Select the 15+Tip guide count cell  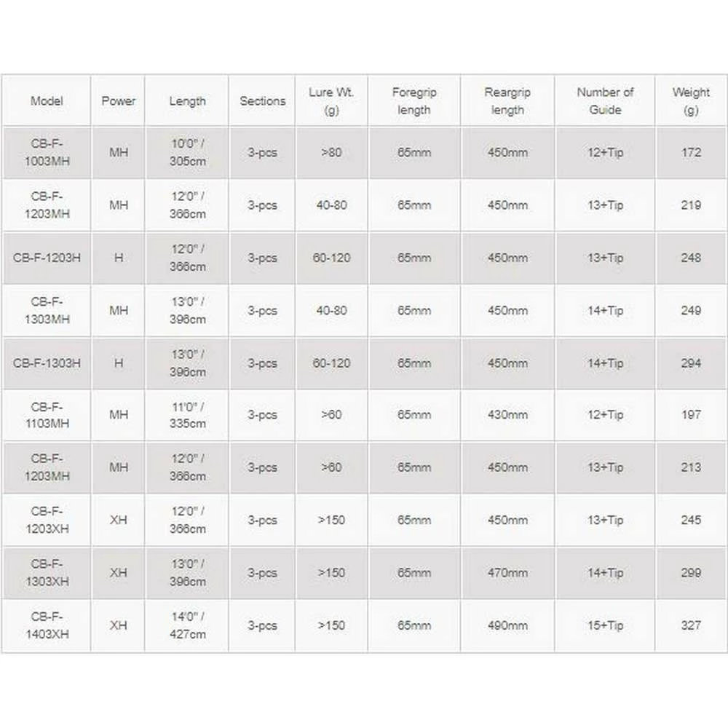(605, 625)
